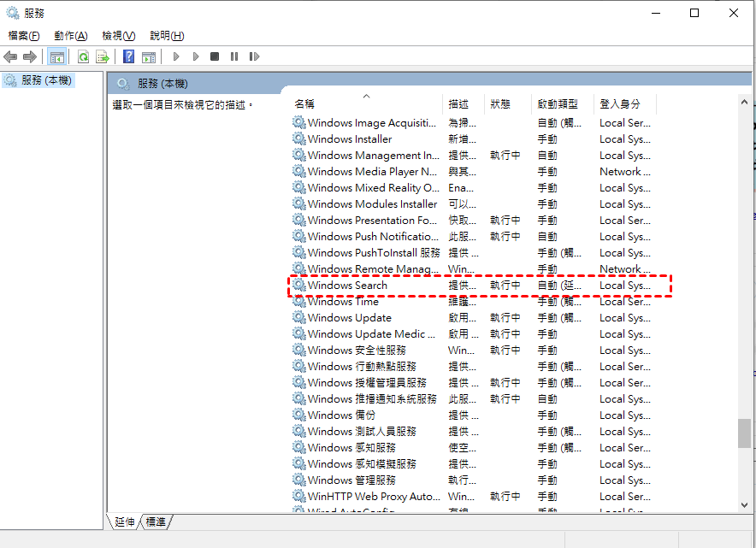The image size is (756, 548).
Task: Open the 說明(H) menu
Action: (x=167, y=36)
